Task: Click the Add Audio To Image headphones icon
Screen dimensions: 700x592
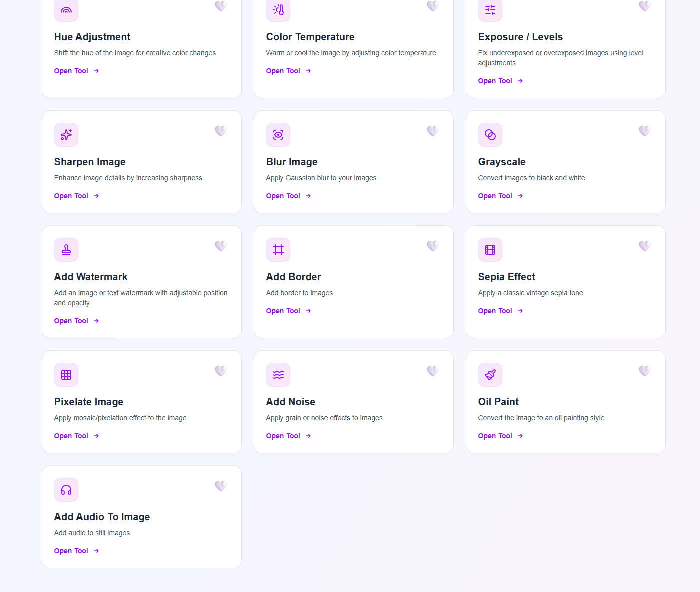Action: [x=66, y=490]
